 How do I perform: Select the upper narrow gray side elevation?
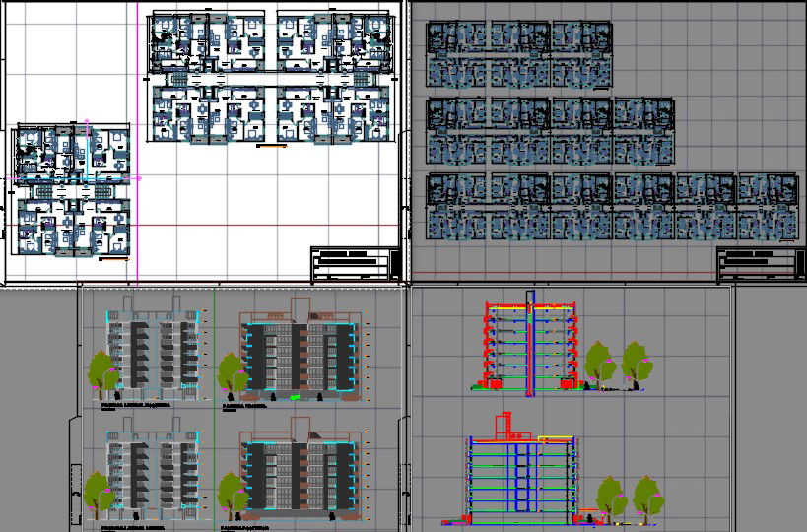coord(153,349)
